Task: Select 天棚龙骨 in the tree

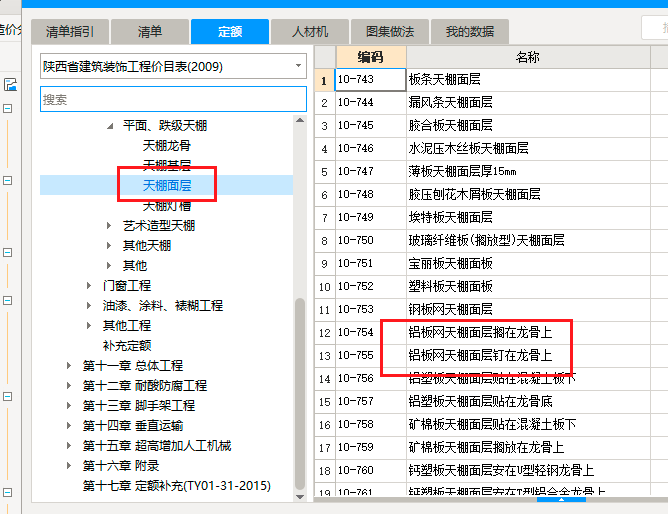Action: pyautogui.click(x=167, y=146)
